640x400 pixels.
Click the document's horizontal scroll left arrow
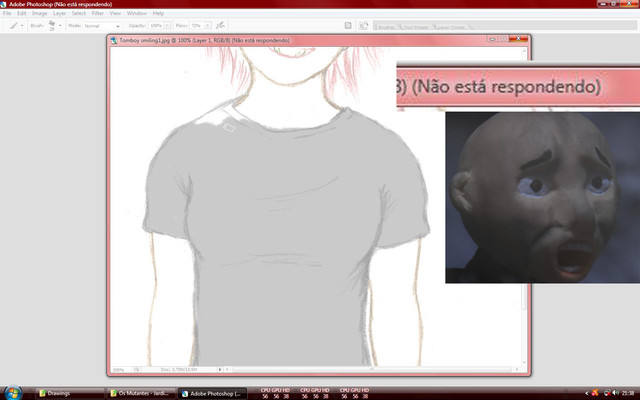tap(227, 369)
